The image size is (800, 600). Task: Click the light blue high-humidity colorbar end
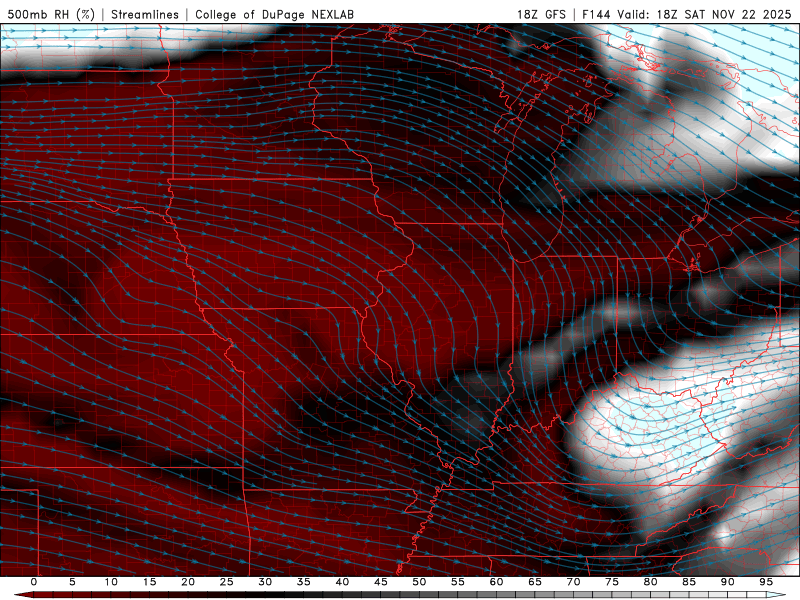tap(777, 595)
